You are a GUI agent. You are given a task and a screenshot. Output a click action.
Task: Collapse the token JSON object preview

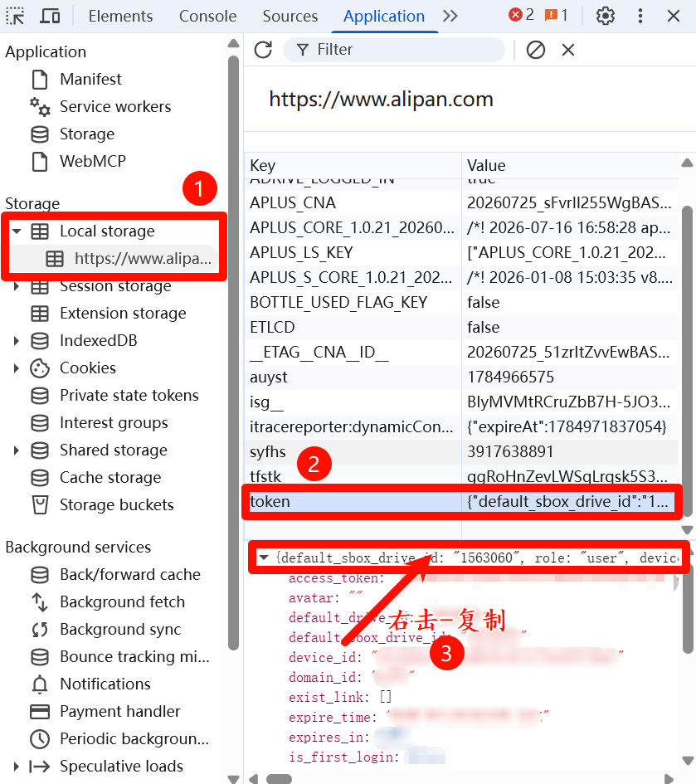(x=264, y=558)
